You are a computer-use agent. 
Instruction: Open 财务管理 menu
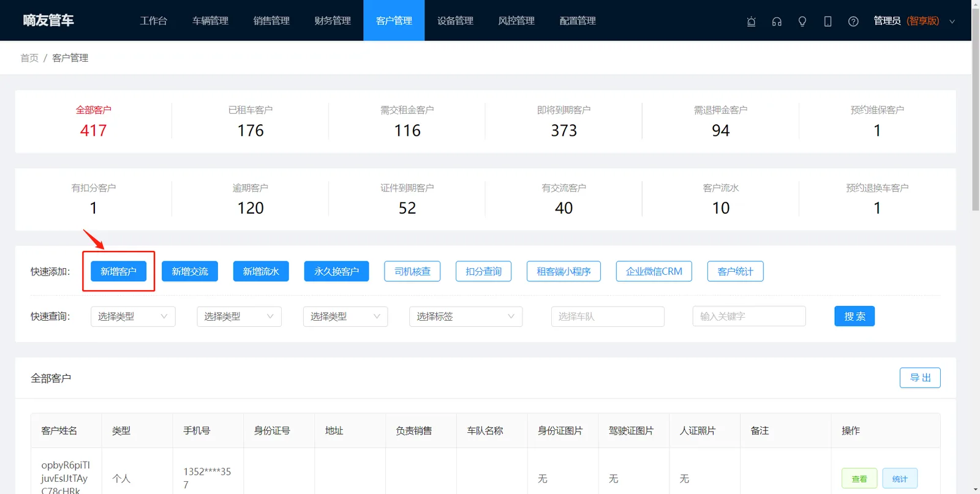click(333, 21)
